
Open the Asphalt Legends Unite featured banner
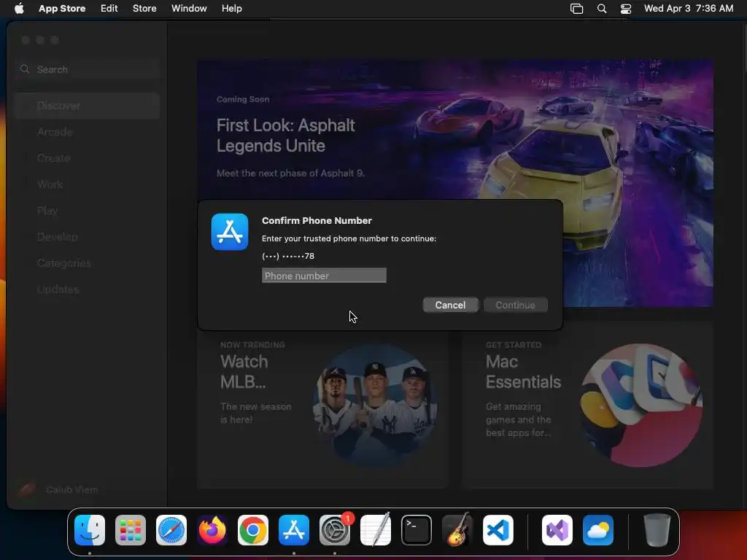click(x=455, y=183)
